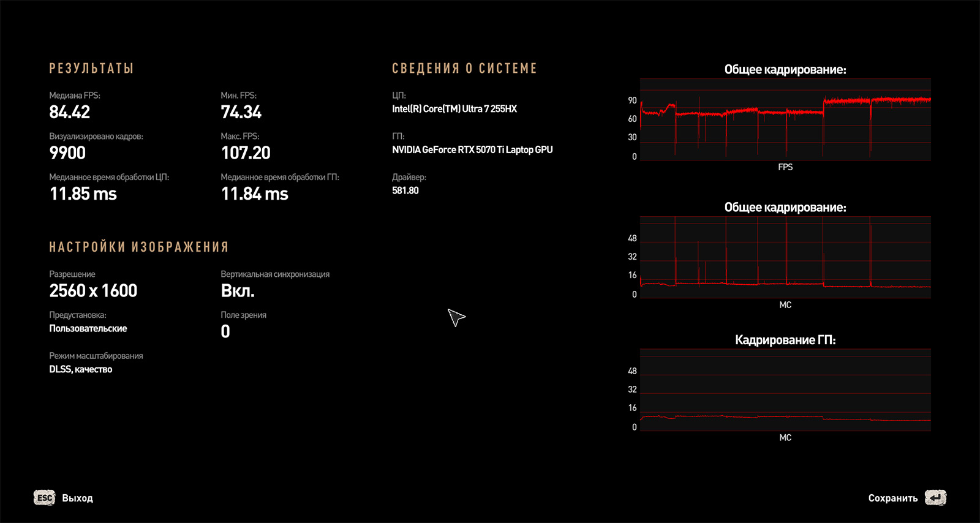Click the NVIDIA GeForce RTX 5070 Ti GPU name
This screenshot has height=523, width=980.
472,150
